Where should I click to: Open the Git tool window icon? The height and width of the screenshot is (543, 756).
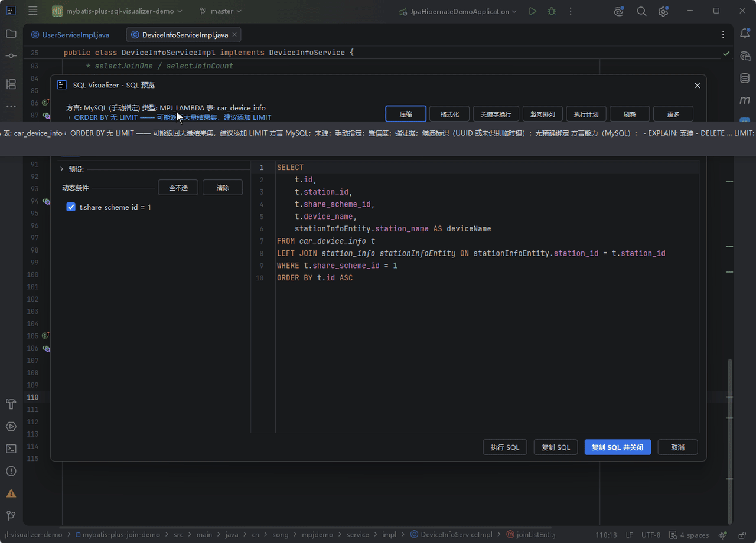pos(11,515)
